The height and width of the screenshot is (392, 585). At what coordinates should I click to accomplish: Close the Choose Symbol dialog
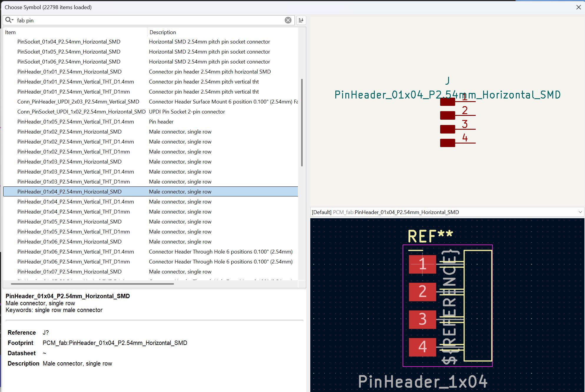coord(579,7)
